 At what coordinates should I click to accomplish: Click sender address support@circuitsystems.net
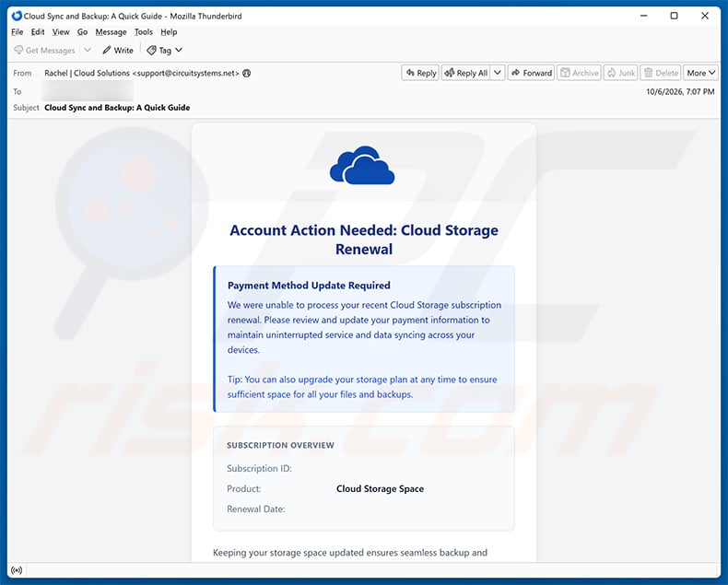[x=186, y=73]
